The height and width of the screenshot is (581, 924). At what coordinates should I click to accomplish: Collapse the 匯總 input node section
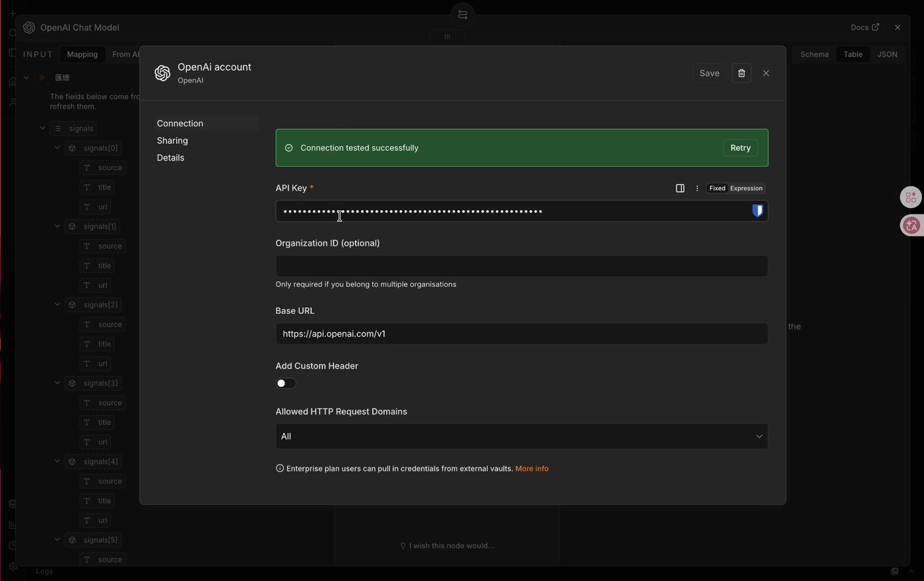point(26,77)
